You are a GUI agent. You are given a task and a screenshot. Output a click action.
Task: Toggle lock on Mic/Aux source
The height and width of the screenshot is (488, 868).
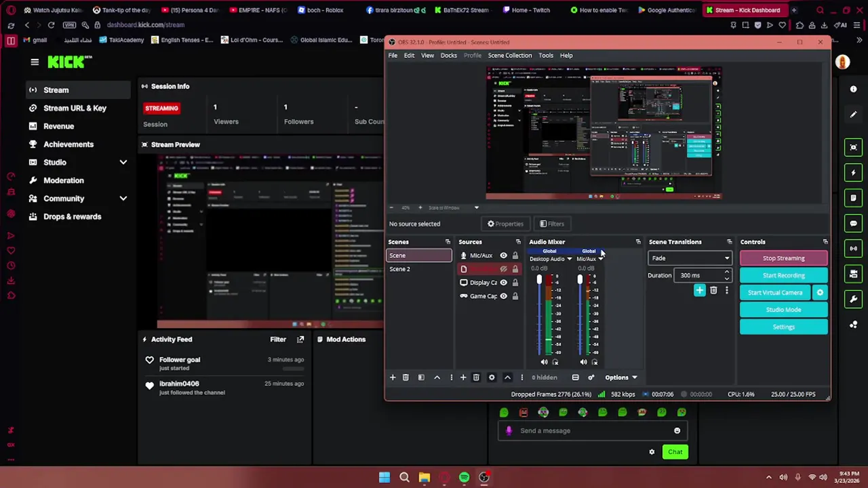point(515,256)
